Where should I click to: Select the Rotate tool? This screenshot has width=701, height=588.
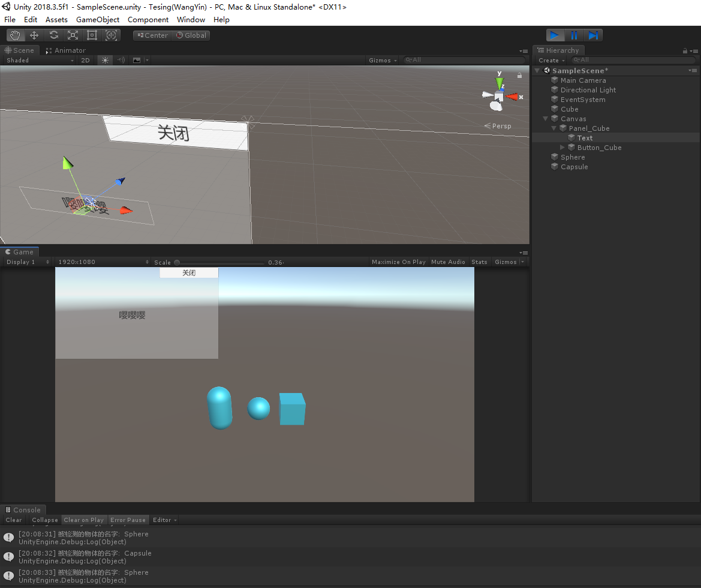point(53,35)
